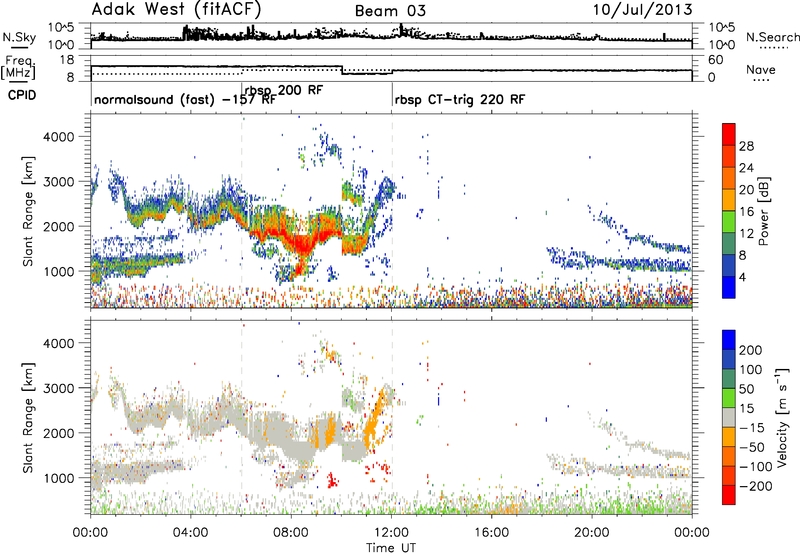Click the Velocity colorbar value 200

[x=751, y=350]
